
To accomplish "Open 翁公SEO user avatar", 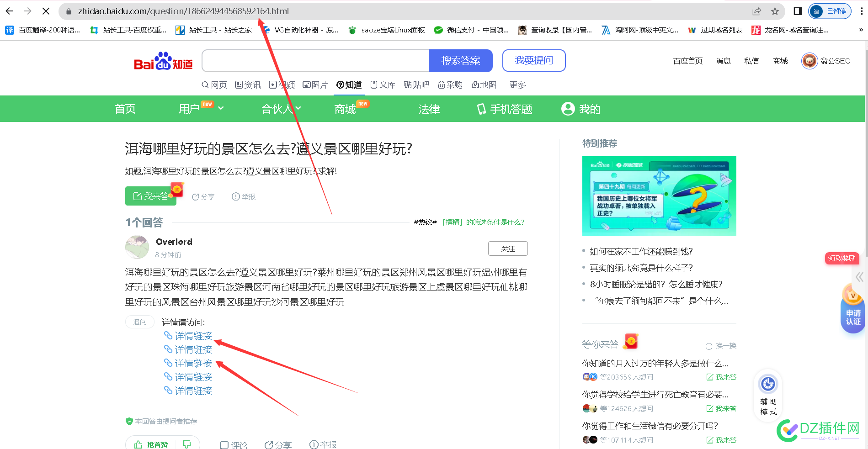I will pos(809,61).
